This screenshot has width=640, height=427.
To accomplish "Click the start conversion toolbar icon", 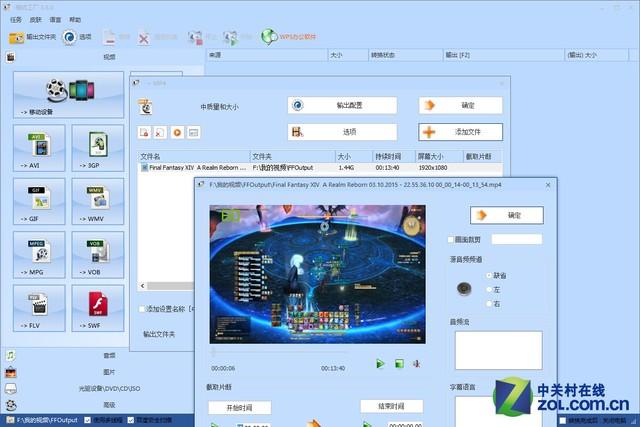I will (230, 38).
